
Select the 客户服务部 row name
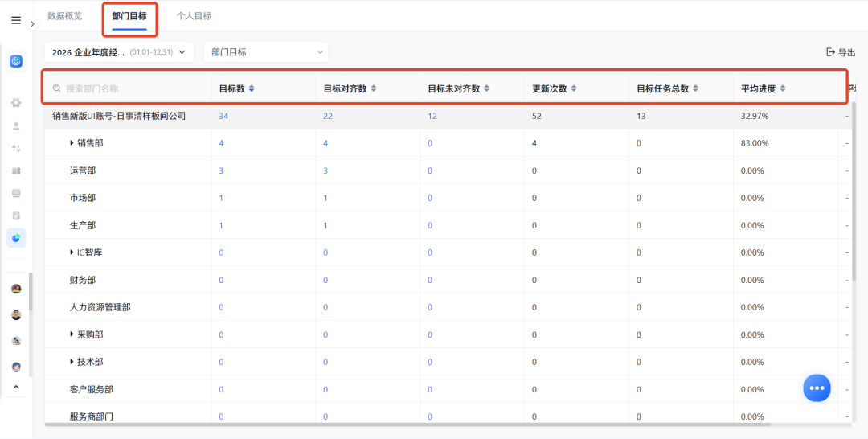pos(92,389)
